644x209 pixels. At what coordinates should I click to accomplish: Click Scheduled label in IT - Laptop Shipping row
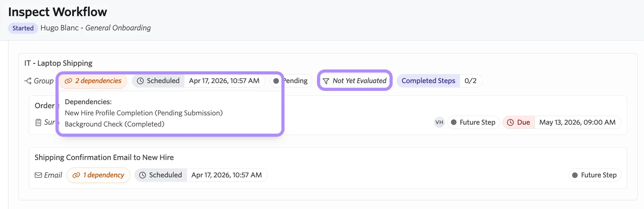[163, 81]
